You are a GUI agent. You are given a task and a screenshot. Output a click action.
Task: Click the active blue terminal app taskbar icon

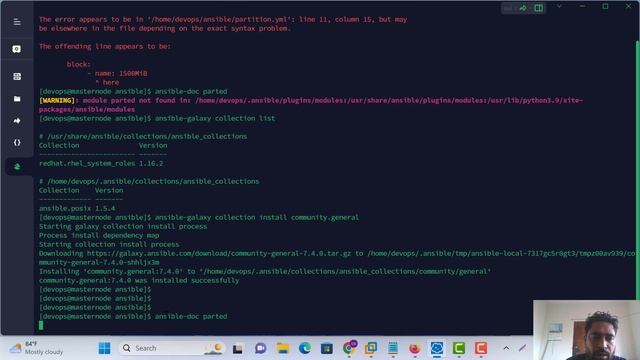pos(437,348)
